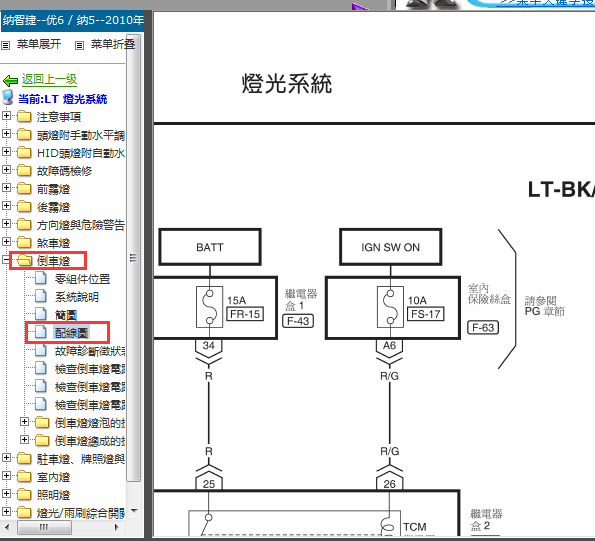Click the IGN SW ON box

point(390,247)
